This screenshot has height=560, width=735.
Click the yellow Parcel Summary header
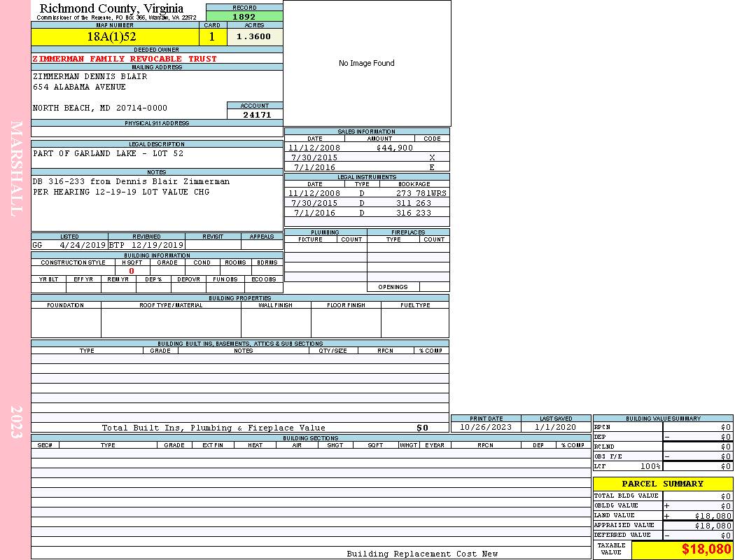click(662, 484)
